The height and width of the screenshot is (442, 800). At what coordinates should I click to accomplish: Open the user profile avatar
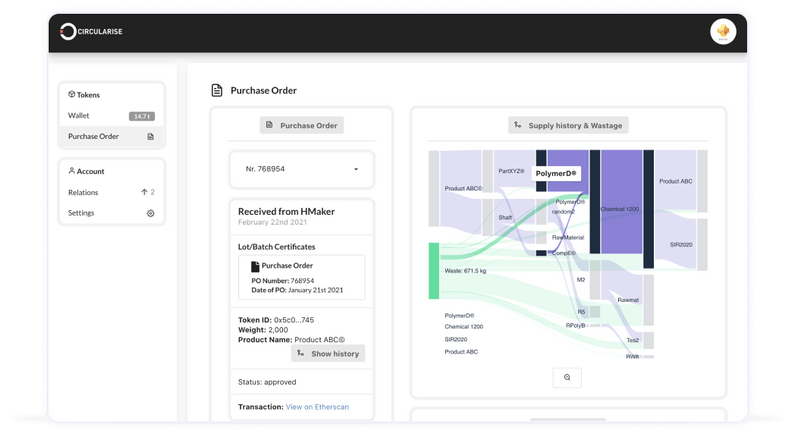click(722, 32)
